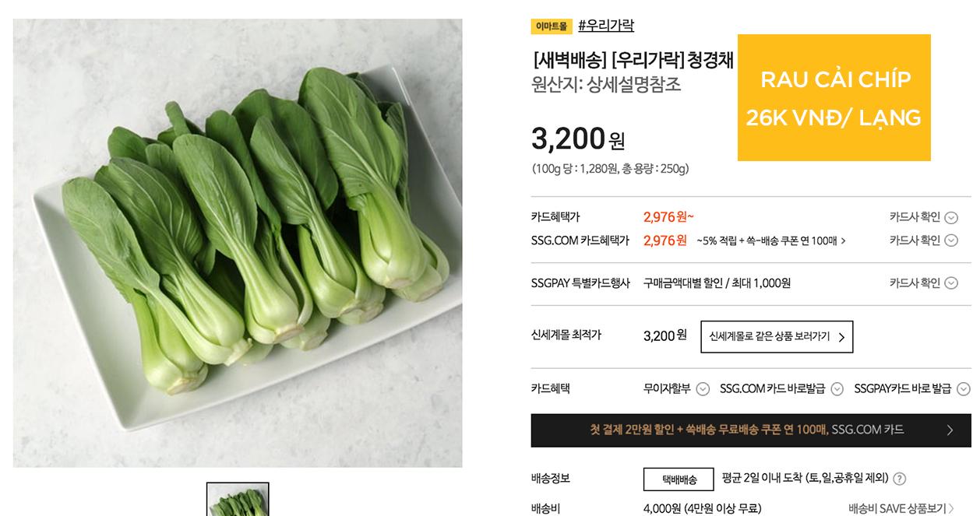Screen dimensions: 980x516
Task: Expand 카드사 확인 in the SSGPAY 특별카드행사 row
Action: pyautogui.click(x=951, y=283)
